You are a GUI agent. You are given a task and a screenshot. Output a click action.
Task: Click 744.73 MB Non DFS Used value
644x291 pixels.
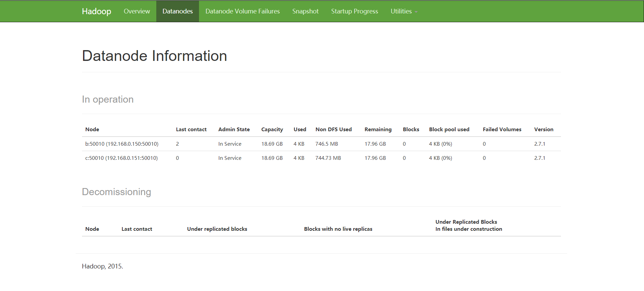tap(328, 158)
